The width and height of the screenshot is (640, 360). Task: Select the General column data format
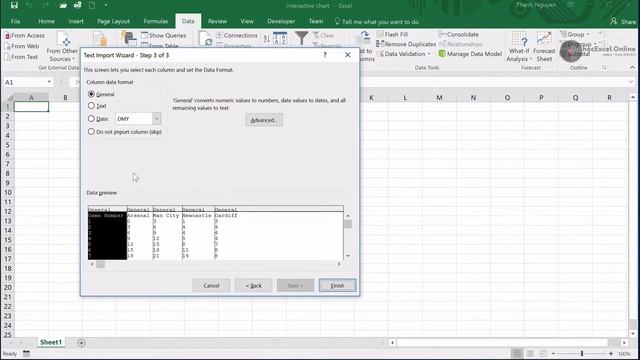[x=91, y=94]
